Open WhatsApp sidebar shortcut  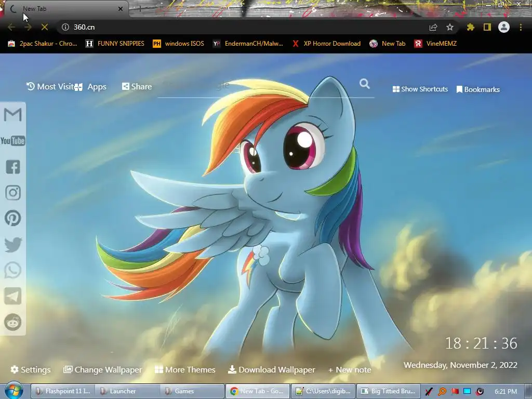tap(13, 270)
